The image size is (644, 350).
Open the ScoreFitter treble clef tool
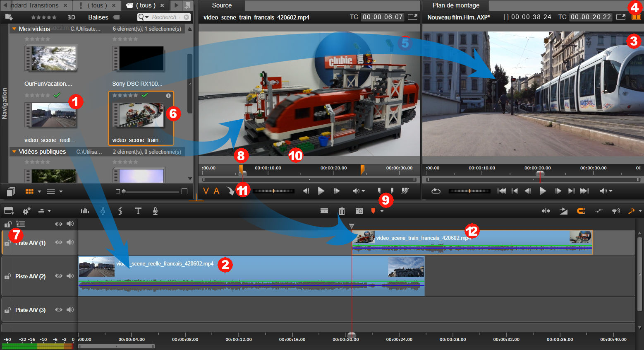(x=103, y=211)
